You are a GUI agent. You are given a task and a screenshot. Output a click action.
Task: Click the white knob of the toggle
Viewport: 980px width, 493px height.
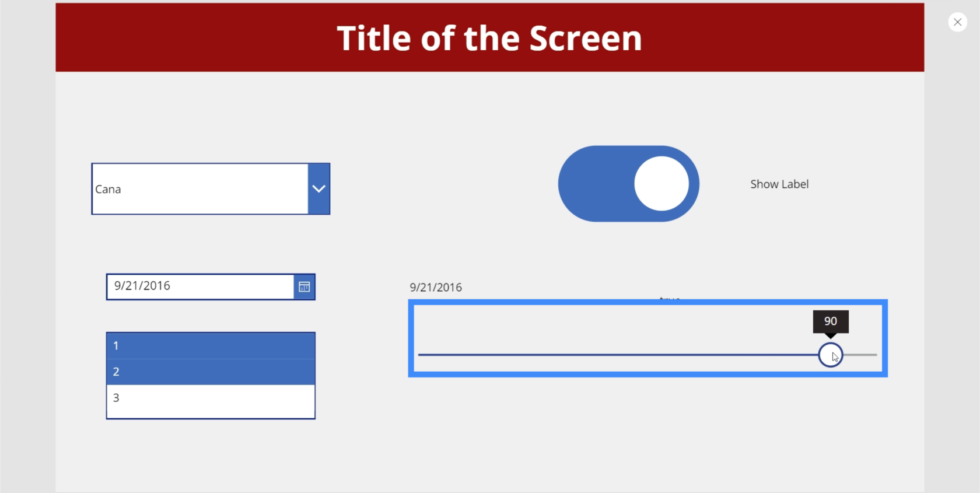point(661,184)
